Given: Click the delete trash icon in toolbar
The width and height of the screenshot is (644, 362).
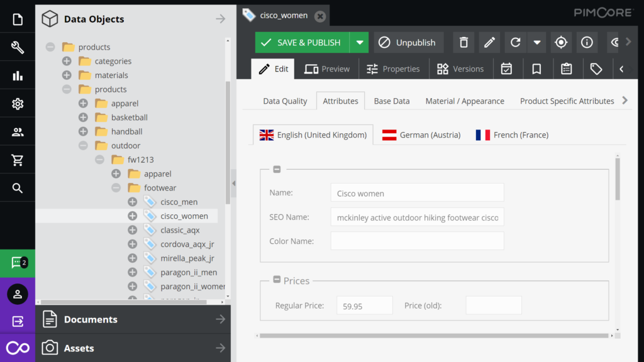Looking at the screenshot, I should (x=464, y=42).
